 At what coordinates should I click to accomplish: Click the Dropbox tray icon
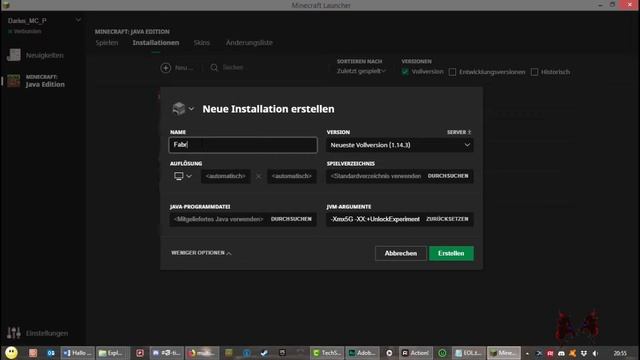[x=584, y=353]
